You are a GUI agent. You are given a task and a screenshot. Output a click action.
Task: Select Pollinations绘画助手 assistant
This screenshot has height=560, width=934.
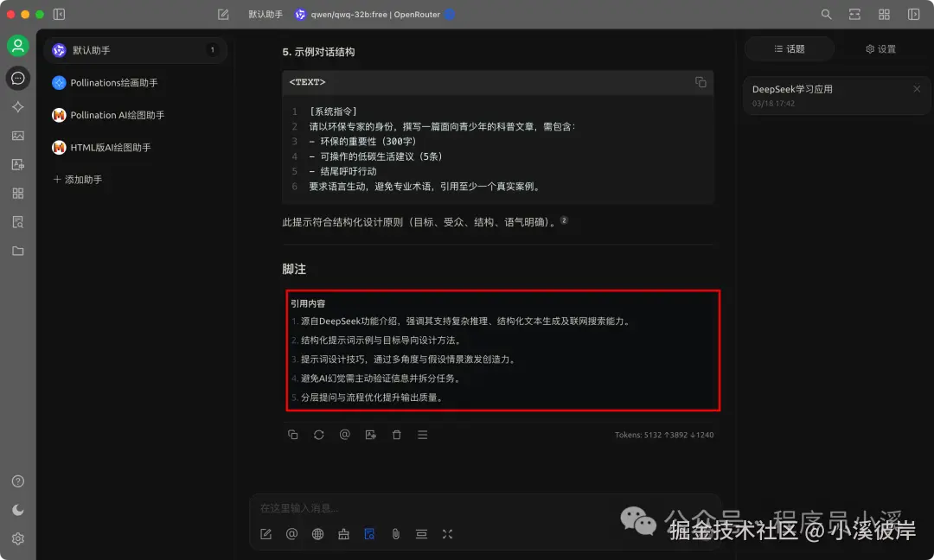136,83
